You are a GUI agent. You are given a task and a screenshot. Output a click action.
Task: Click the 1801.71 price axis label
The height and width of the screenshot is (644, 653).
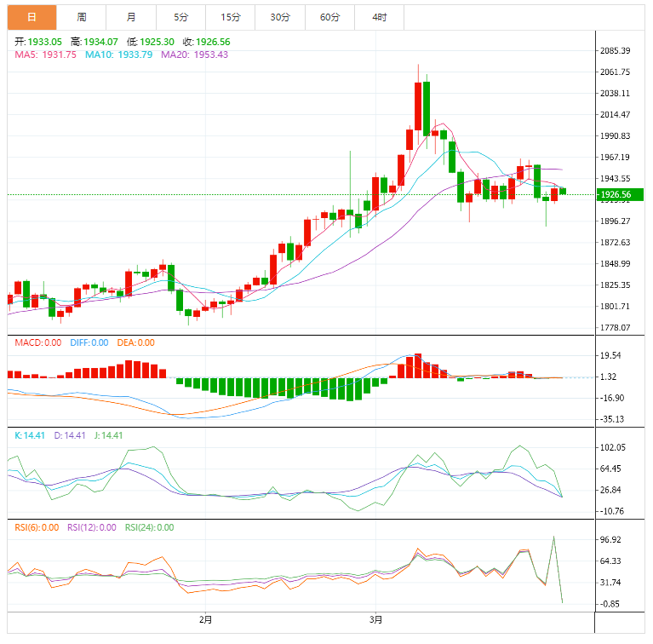coord(615,306)
